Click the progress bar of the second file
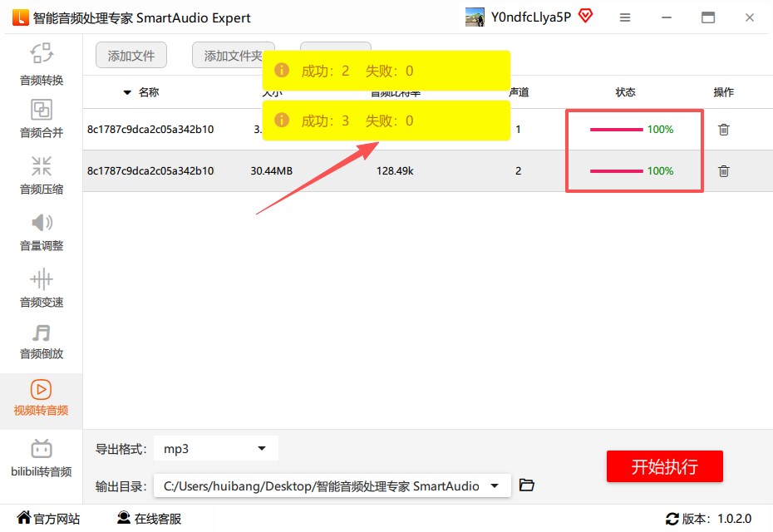 (616, 171)
